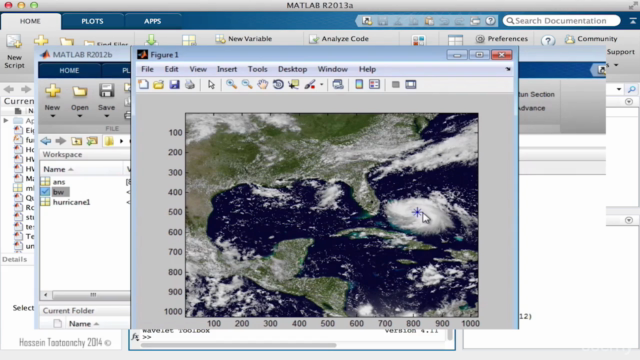The height and width of the screenshot is (360, 640).
Task: Open the Desktop menu in Figure 1
Action: (292, 69)
